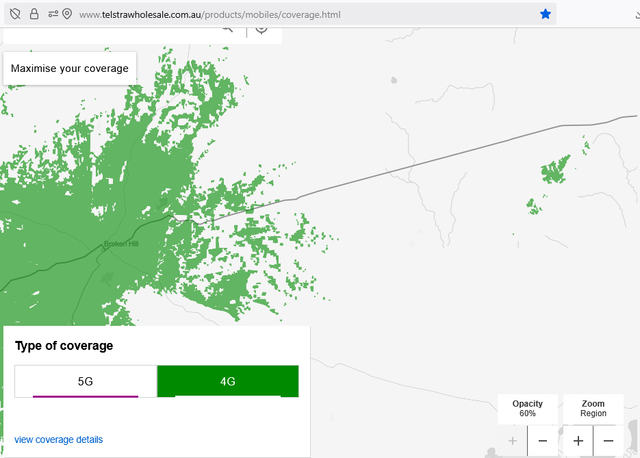Image resolution: width=640 pixels, height=458 pixels.
Task: Click the tracking protection shield icon
Action: click(15, 14)
